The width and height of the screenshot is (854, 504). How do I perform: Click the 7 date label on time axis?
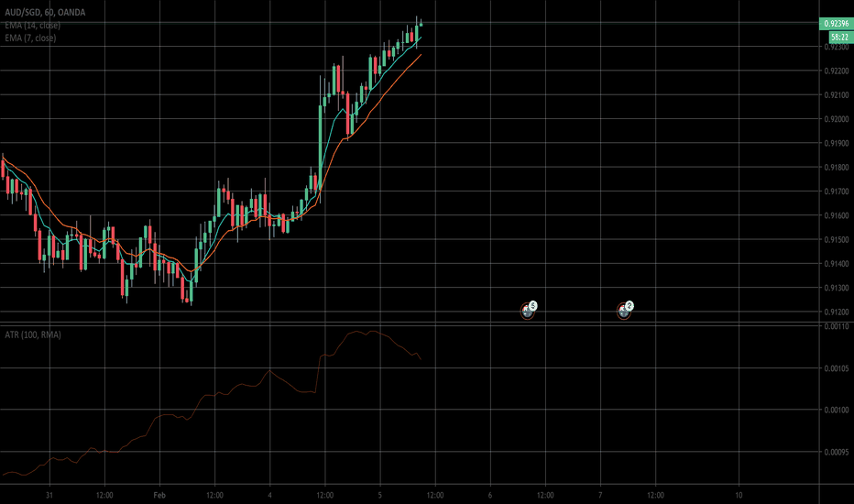(600, 495)
